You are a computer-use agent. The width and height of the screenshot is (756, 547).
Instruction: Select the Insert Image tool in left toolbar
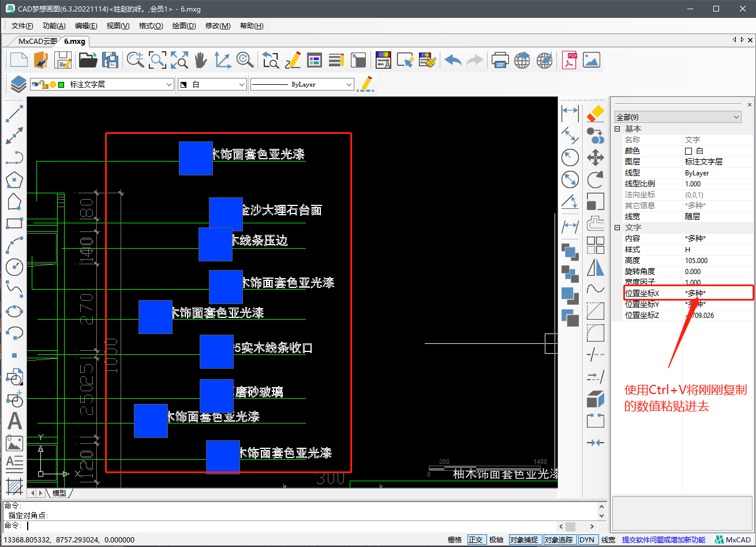coord(14,443)
